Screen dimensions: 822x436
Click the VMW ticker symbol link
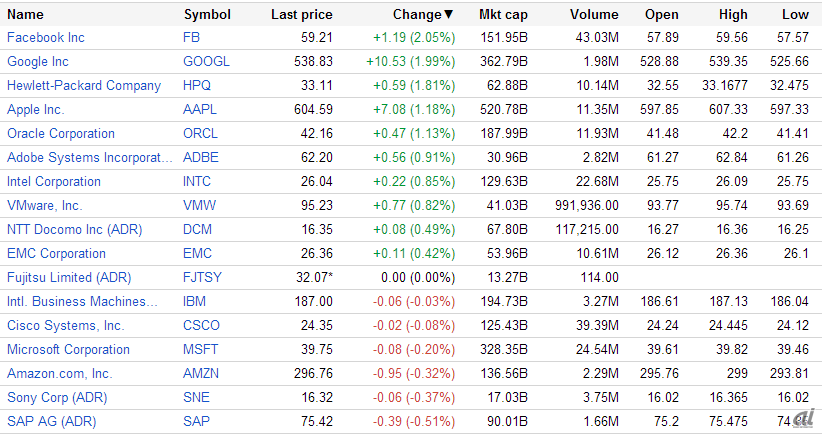click(199, 206)
